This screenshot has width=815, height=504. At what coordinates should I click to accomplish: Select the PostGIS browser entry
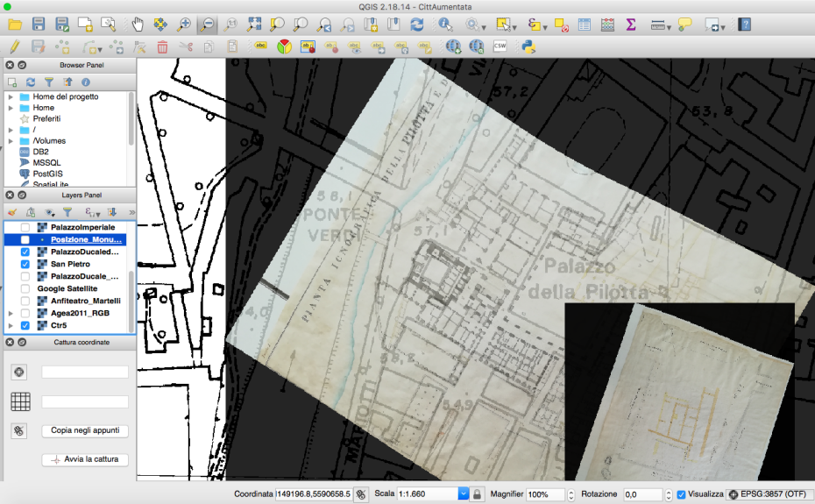coord(48,174)
